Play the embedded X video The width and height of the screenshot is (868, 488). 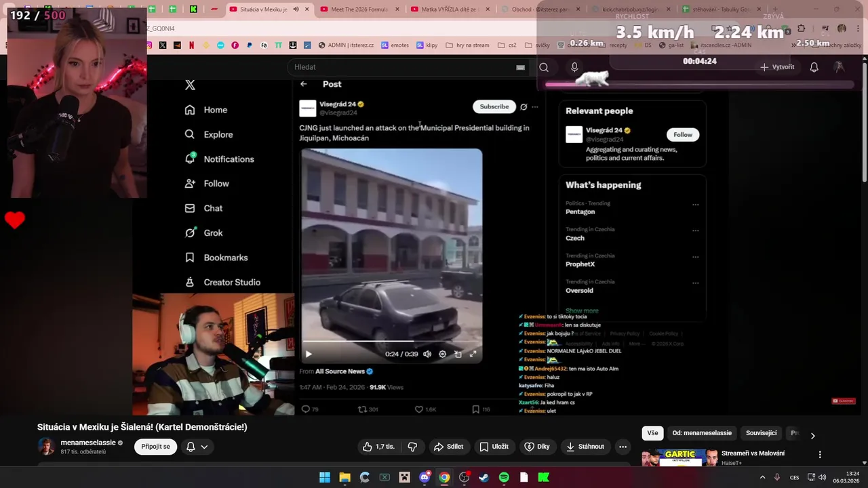[x=309, y=354]
